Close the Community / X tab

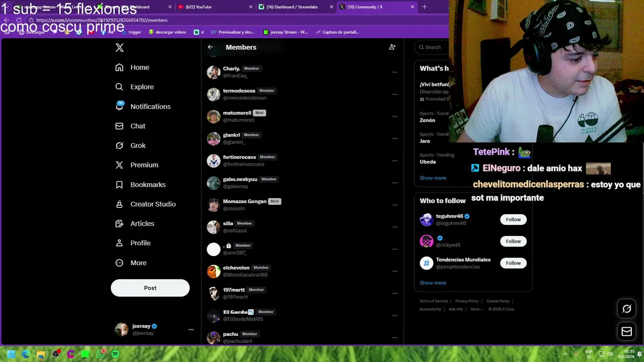(x=413, y=7)
